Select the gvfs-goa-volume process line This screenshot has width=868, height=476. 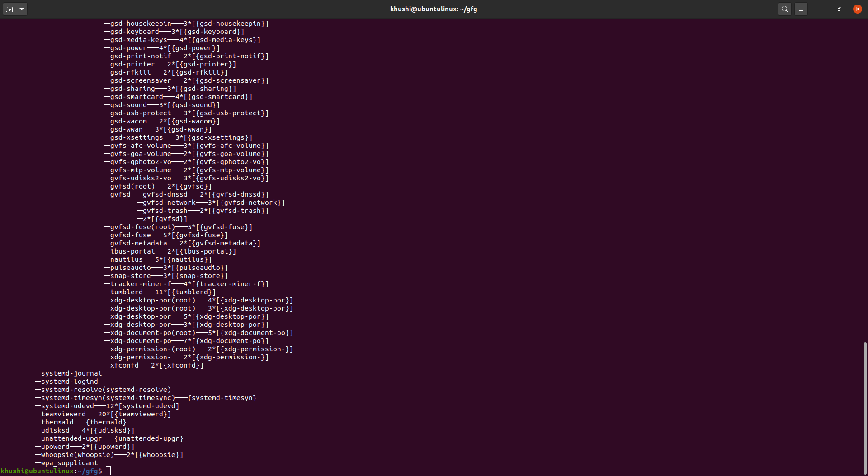click(x=189, y=154)
